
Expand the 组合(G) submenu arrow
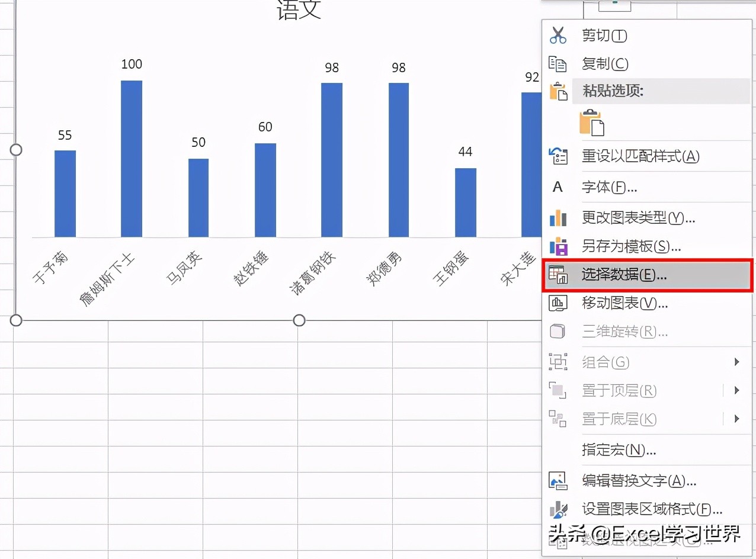[736, 362]
